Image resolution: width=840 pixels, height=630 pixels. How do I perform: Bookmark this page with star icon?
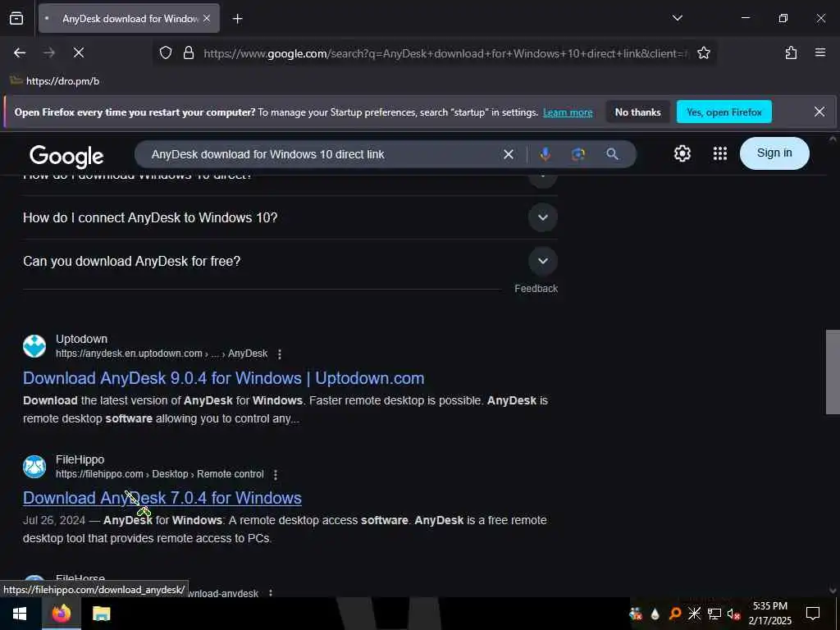coord(703,52)
